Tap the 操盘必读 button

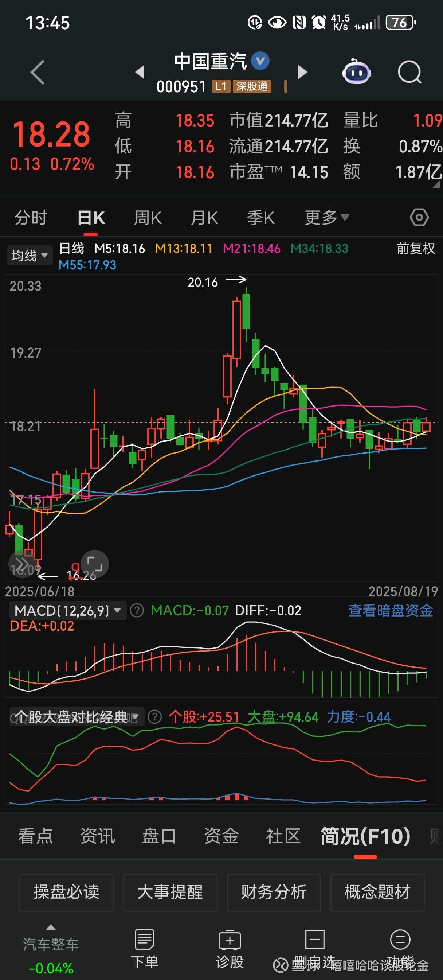click(67, 892)
